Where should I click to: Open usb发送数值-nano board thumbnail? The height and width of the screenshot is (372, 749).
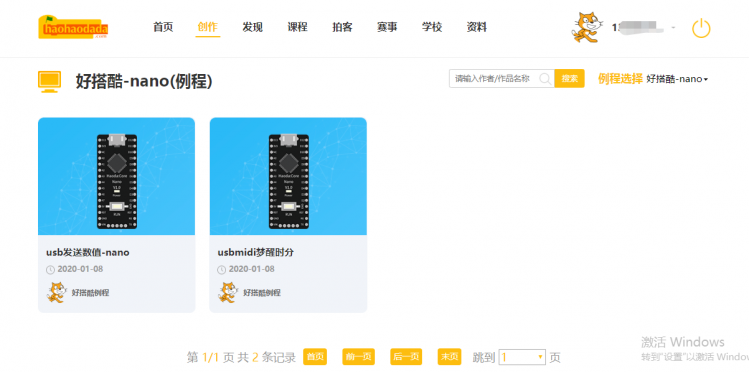[117, 176]
